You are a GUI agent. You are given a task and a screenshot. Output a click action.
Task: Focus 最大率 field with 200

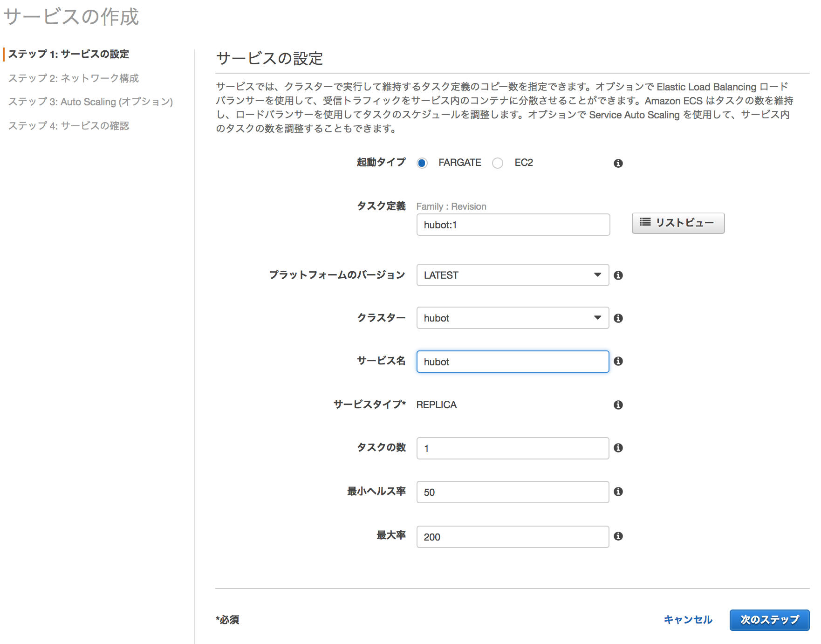pos(513,537)
